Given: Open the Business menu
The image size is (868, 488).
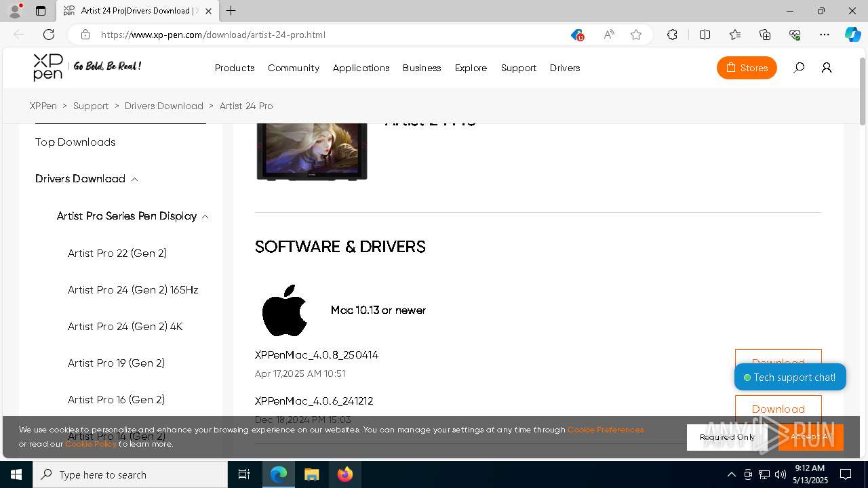Looking at the screenshot, I should pos(422,68).
